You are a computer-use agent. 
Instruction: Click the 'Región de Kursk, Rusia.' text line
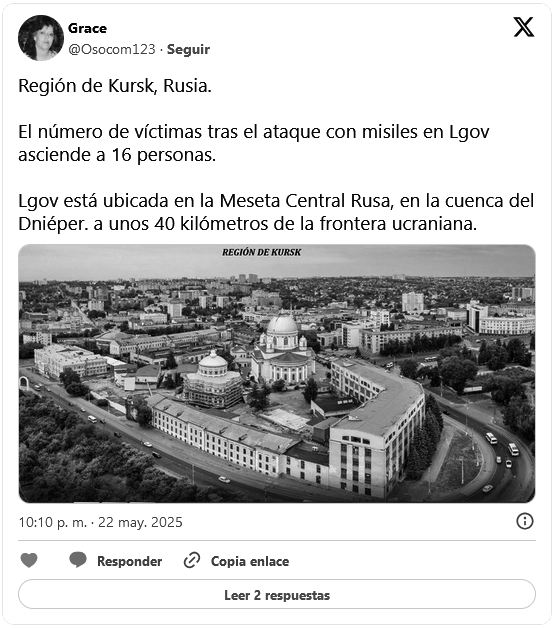point(115,86)
